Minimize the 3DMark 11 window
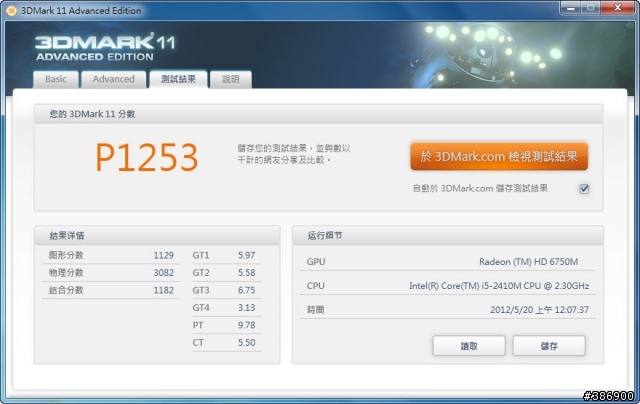The width and height of the screenshot is (640, 404). tap(571, 8)
